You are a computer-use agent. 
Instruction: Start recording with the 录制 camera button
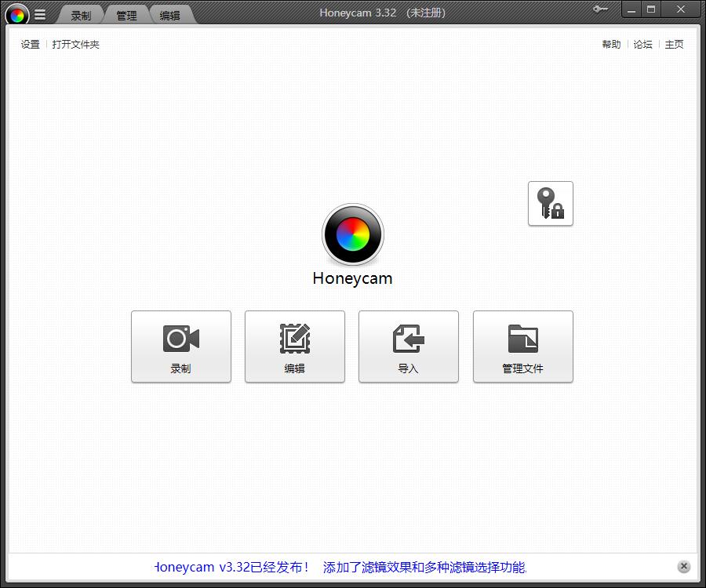tap(181, 347)
